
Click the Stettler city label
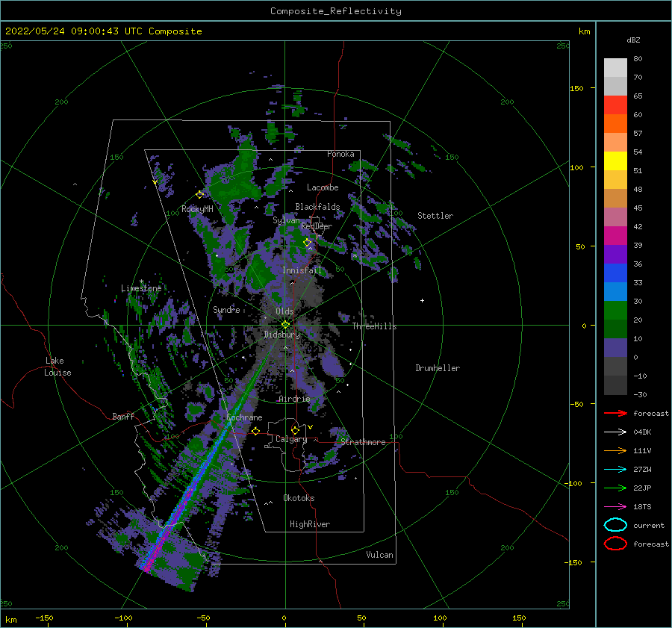coord(435,216)
